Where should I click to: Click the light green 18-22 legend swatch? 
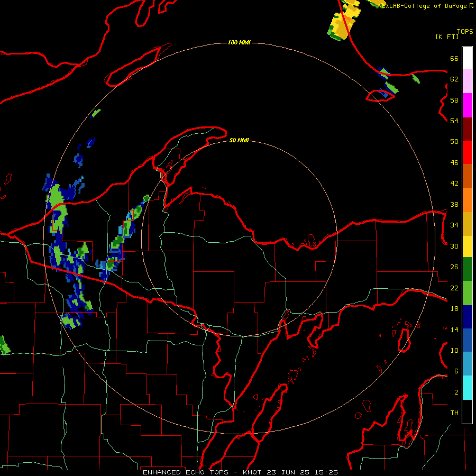tap(467, 293)
